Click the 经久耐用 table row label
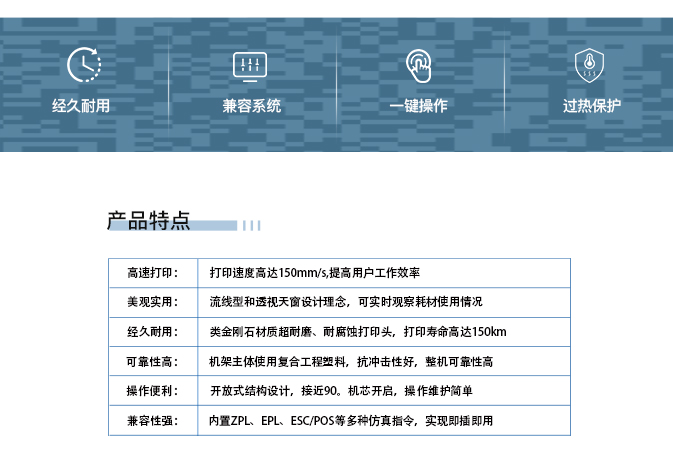This screenshot has height=464, width=673. coord(152,332)
